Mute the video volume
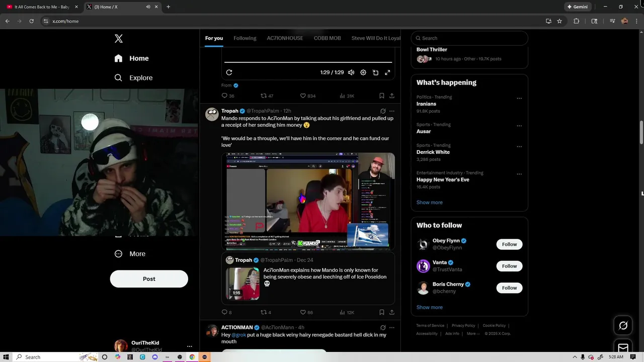The height and width of the screenshot is (362, 644). tap(351, 72)
